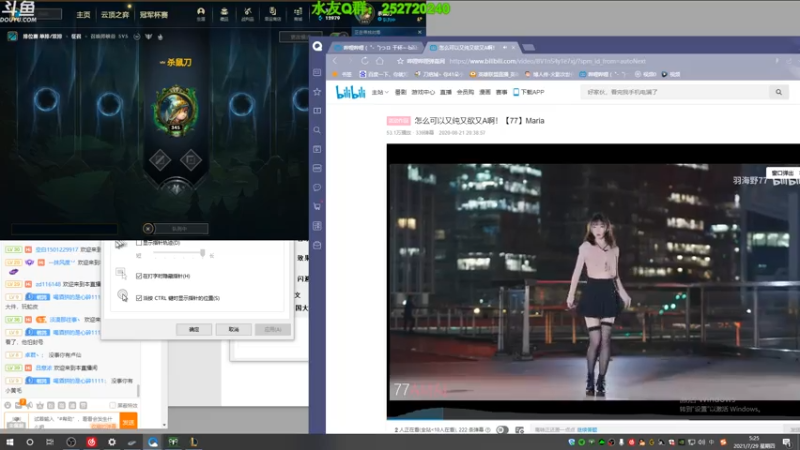This screenshot has width=800, height=450.
Task: Click the bilibili logo
Action: (x=351, y=92)
